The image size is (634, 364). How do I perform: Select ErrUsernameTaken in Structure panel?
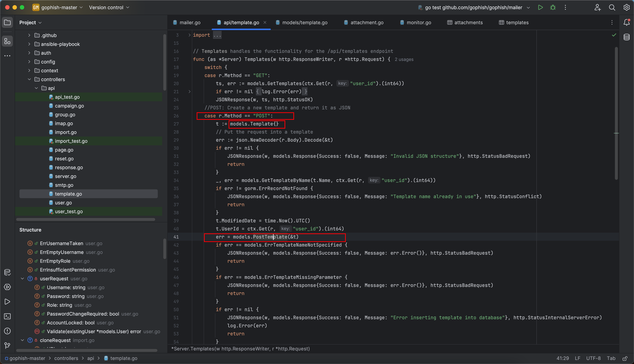[x=61, y=243]
